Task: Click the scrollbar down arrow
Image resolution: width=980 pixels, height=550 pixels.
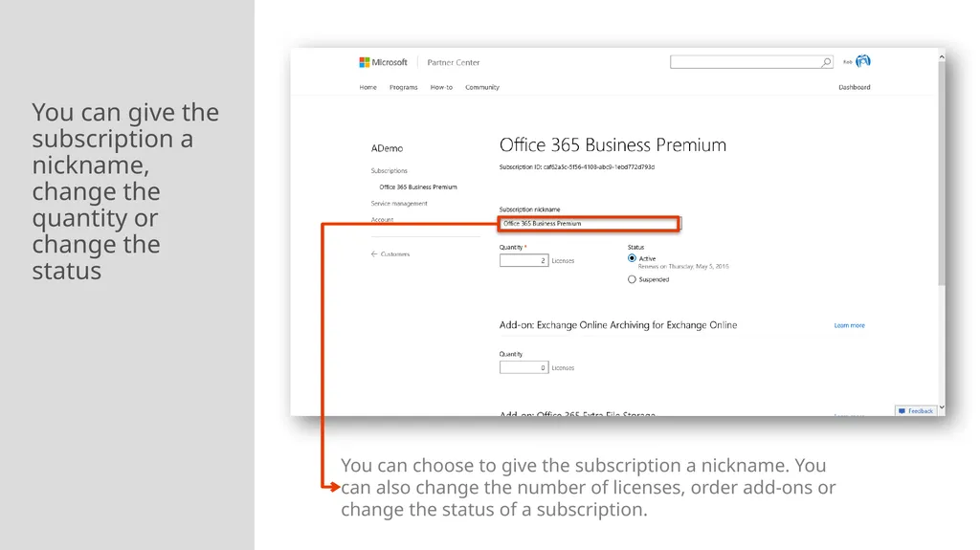Action: click(x=942, y=407)
